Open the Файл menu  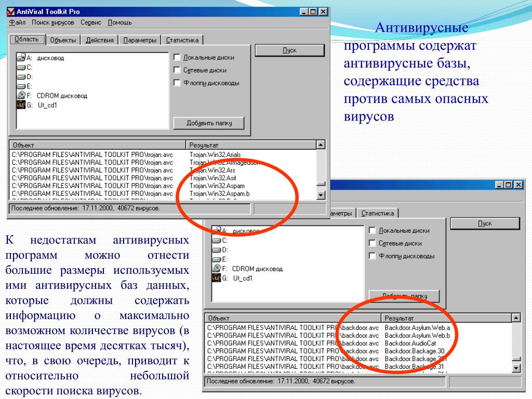click(x=17, y=22)
